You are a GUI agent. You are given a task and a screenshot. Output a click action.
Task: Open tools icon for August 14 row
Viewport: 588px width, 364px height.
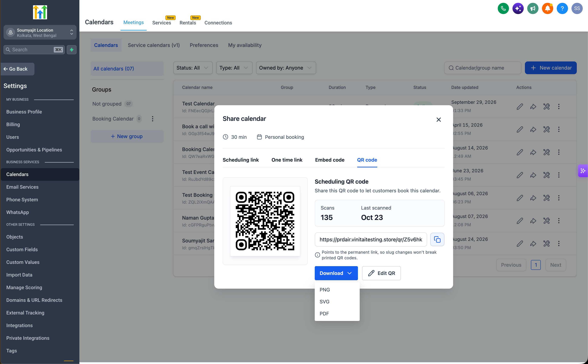[x=546, y=152]
